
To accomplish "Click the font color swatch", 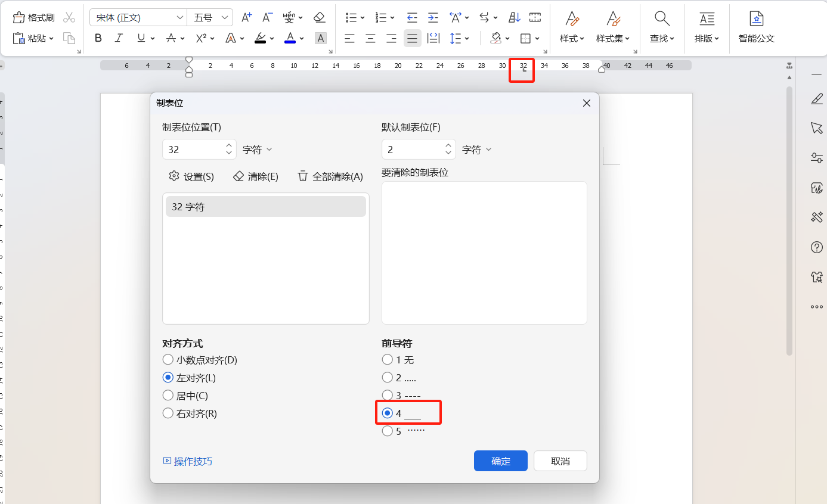I will coord(290,38).
